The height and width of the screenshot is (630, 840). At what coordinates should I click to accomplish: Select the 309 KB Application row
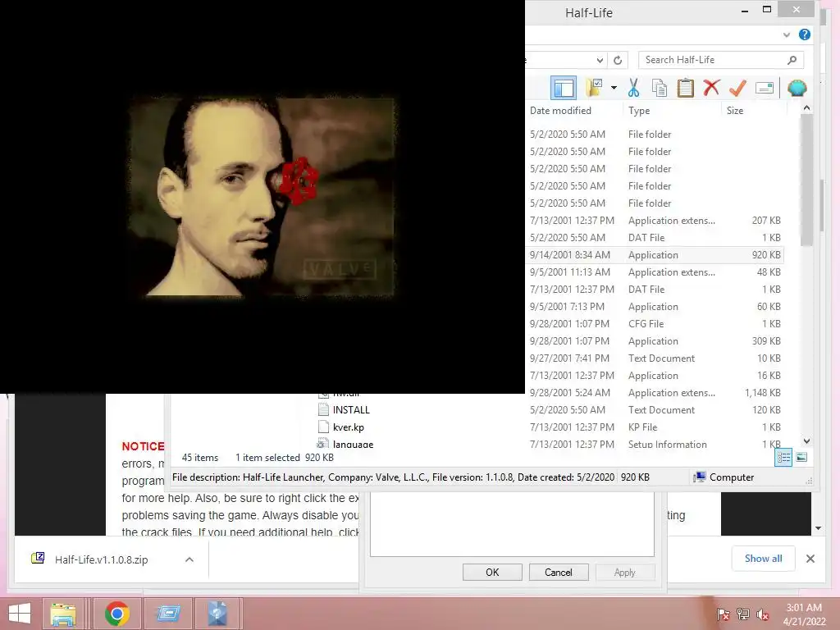coord(655,340)
